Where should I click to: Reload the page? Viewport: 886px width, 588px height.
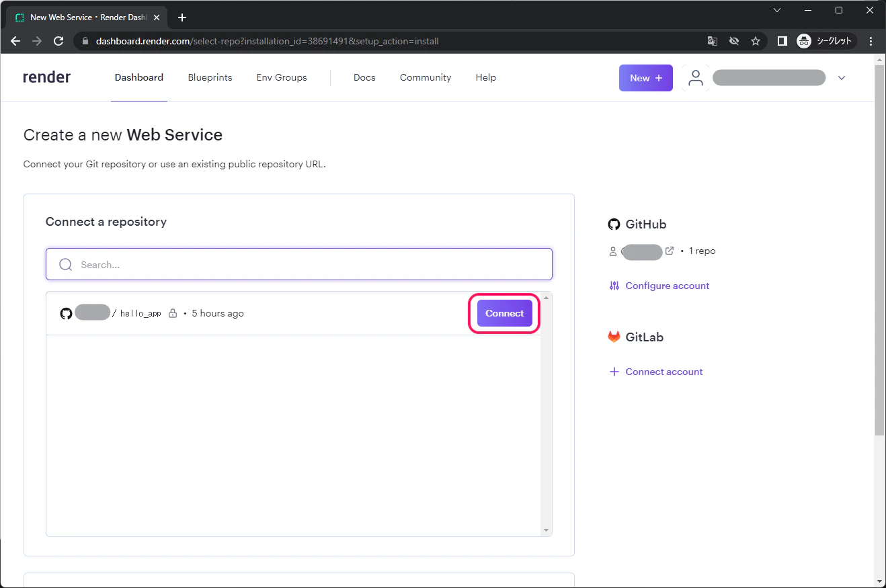(x=58, y=41)
